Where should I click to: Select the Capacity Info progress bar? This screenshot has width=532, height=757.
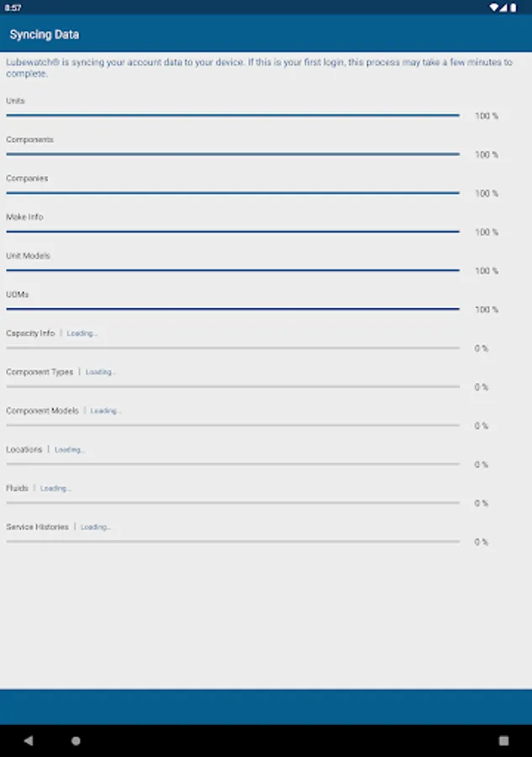coord(233,347)
